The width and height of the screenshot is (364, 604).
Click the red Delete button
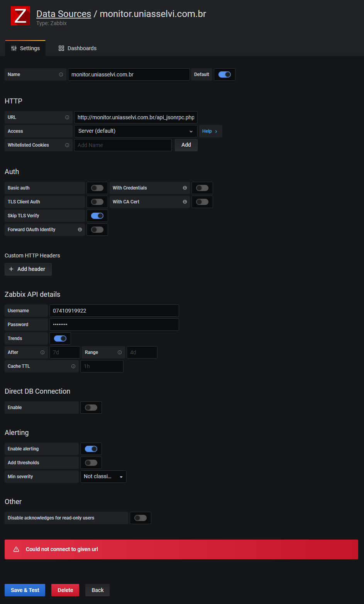tap(65, 590)
